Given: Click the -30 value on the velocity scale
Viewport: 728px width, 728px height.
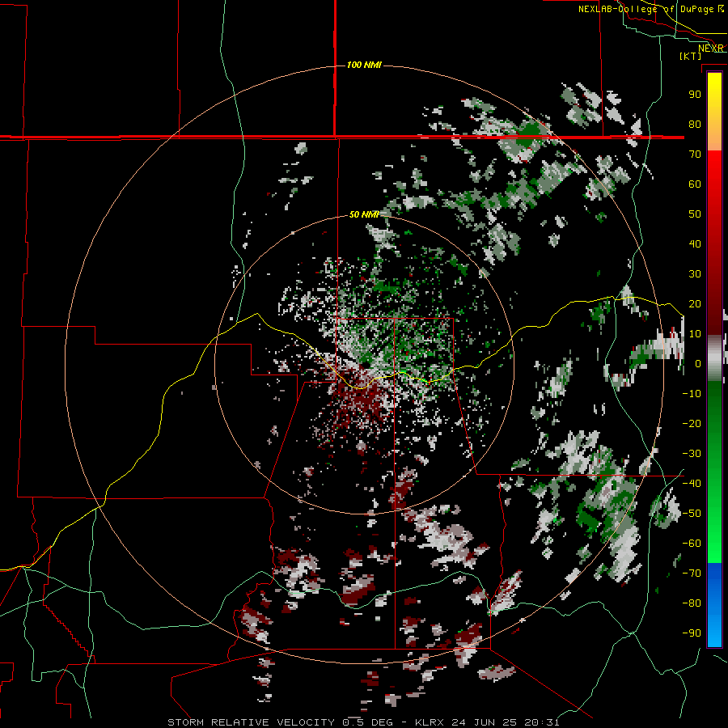Looking at the screenshot, I should 692,454.
